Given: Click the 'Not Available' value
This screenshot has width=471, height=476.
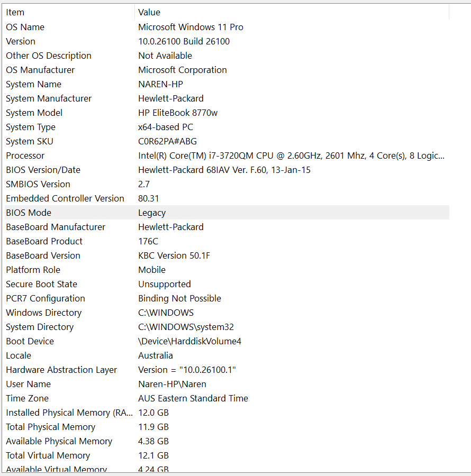Looking at the screenshot, I should (165, 56).
